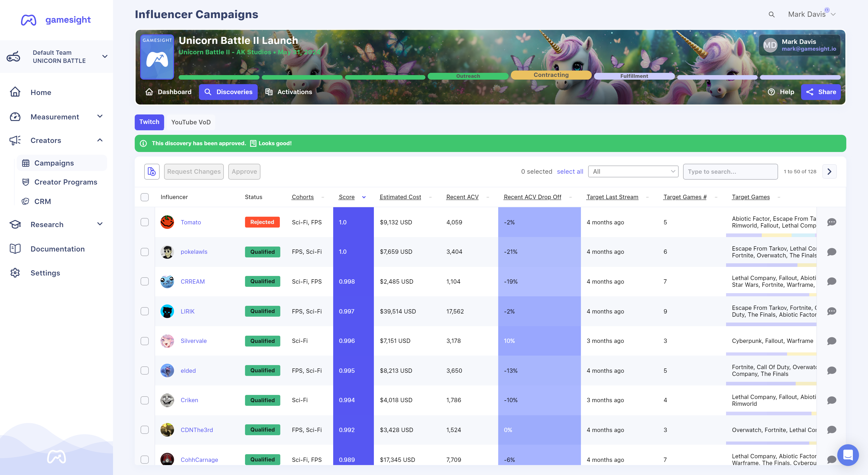Toggle the select-all header checkbox
868x475 pixels.
[145, 197]
